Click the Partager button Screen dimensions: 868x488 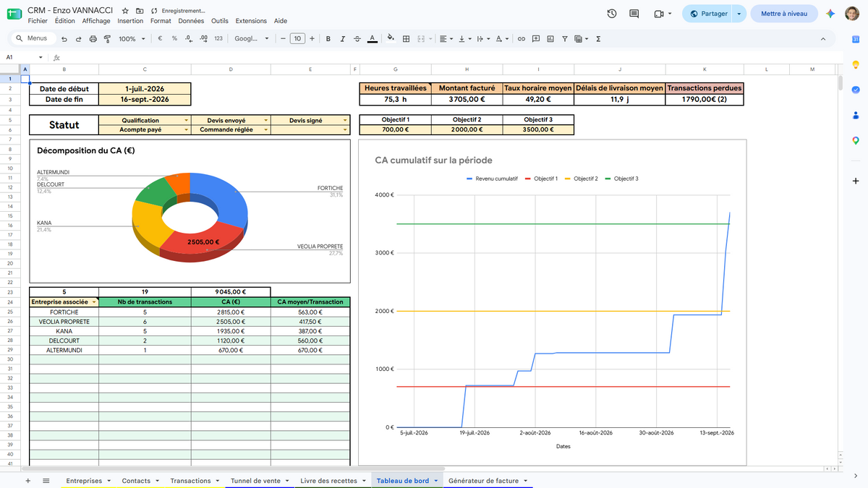(x=708, y=14)
